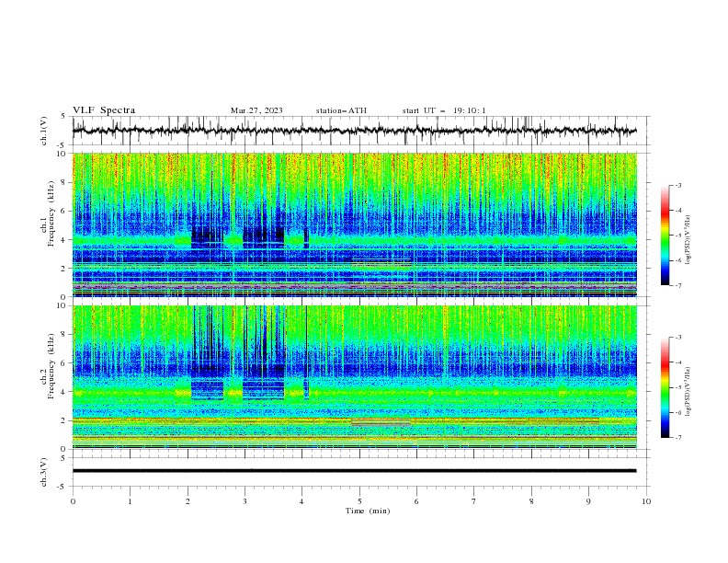Click the "VLF Spectra" plot title

pos(104,110)
